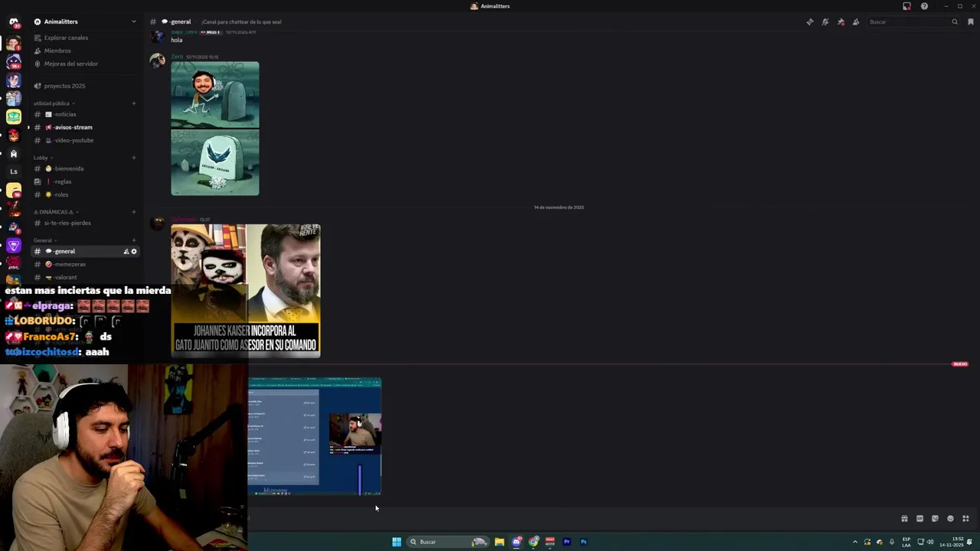Collapse the DINÁMICAS category

[x=56, y=212]
